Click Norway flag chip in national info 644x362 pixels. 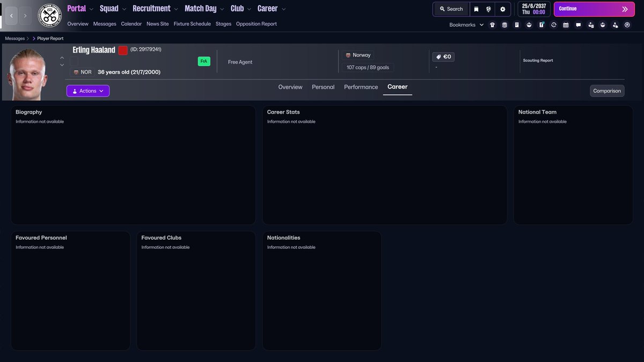[358, 55]
